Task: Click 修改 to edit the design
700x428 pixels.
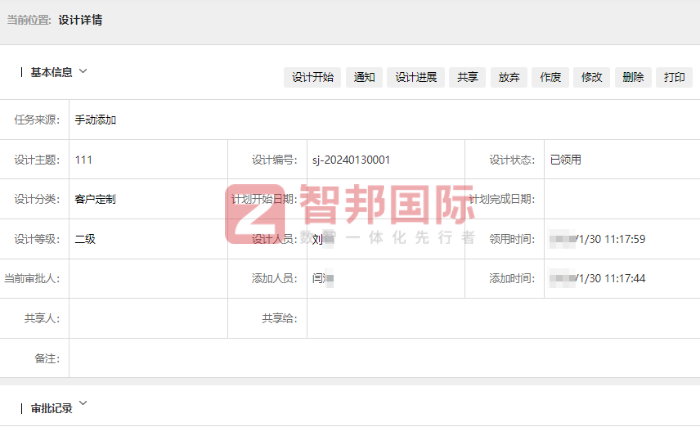Action: tap(591, 77)
